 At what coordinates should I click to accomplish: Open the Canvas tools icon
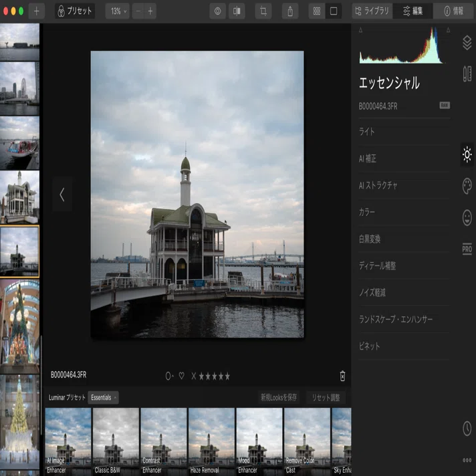point(467,74)
